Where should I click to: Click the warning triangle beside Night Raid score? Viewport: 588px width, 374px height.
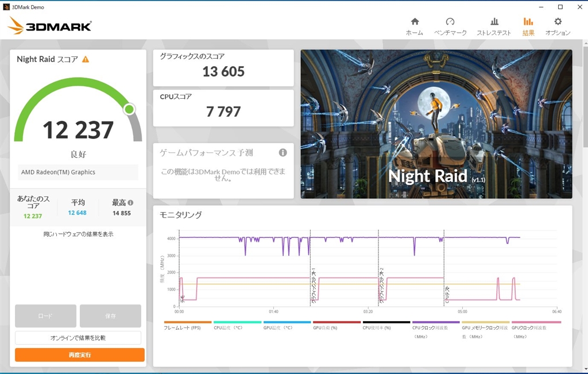point(86,59)
